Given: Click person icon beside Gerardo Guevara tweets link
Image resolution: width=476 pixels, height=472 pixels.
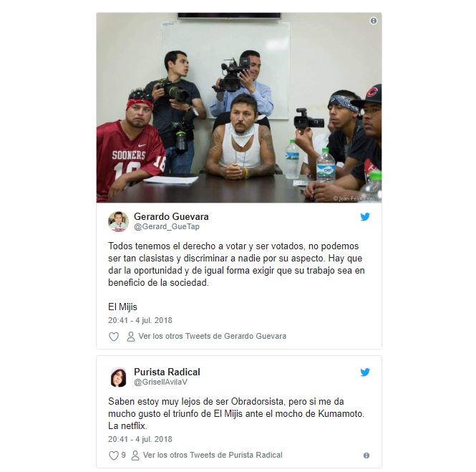Looking at the screenshot, I should point(131,337).
